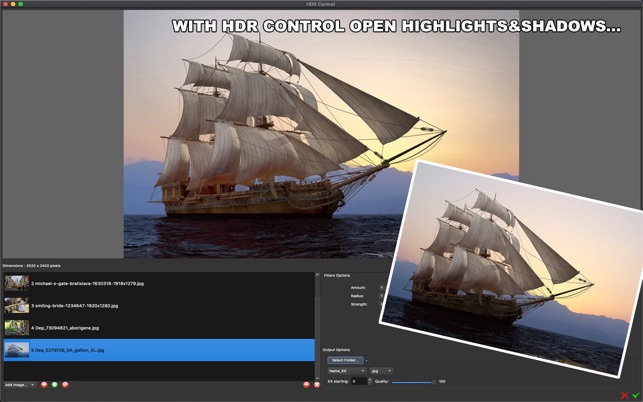The width and height of the screenshot is (643, 402).
Task: Close the HDR Control window
Action: tap(5, 4)
